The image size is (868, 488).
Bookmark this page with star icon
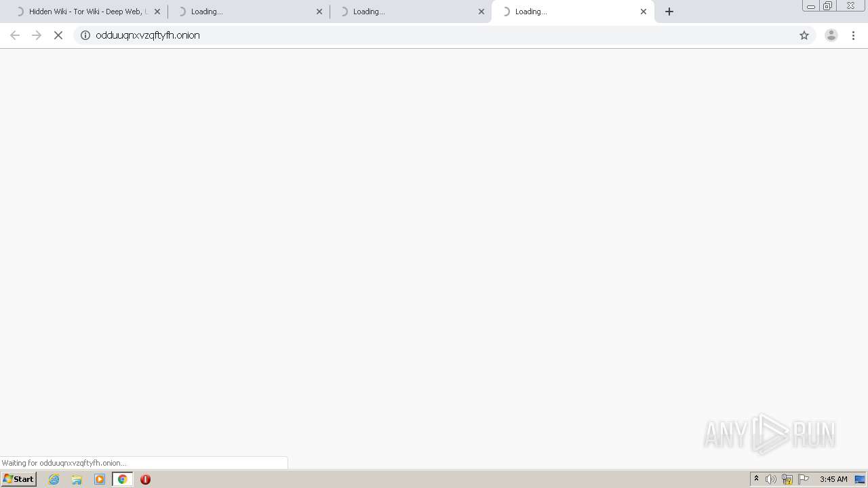pos(804,35)
